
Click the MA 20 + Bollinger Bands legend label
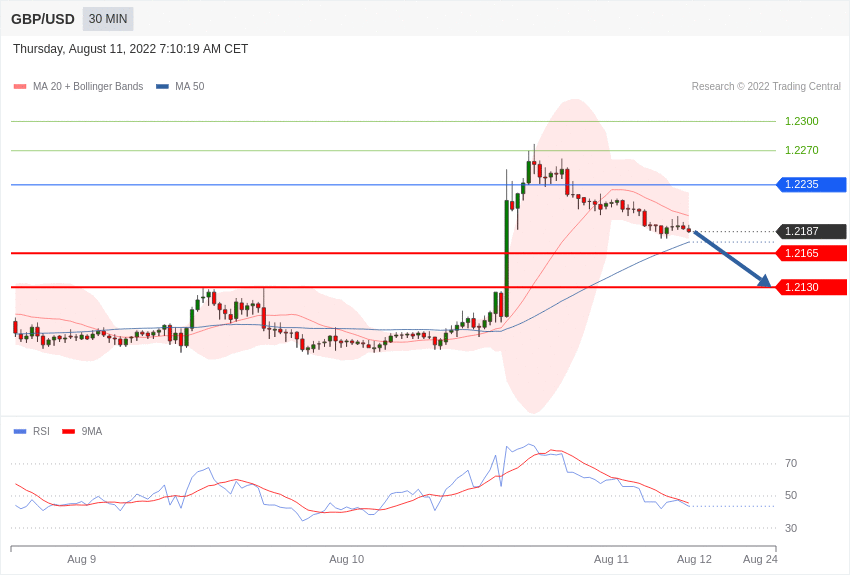[88, 86]
